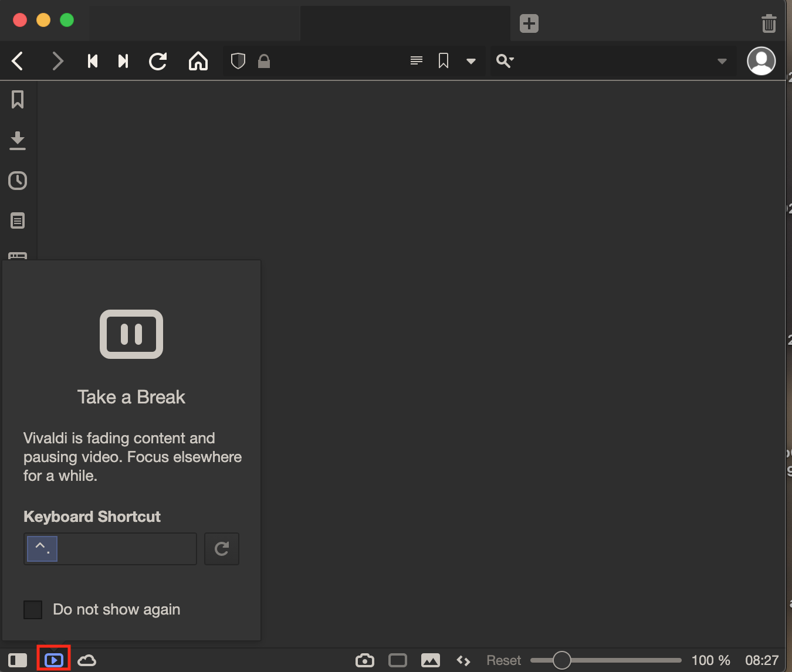Open the search engine selector
792x672 pixels.
(x=505, y=60)
